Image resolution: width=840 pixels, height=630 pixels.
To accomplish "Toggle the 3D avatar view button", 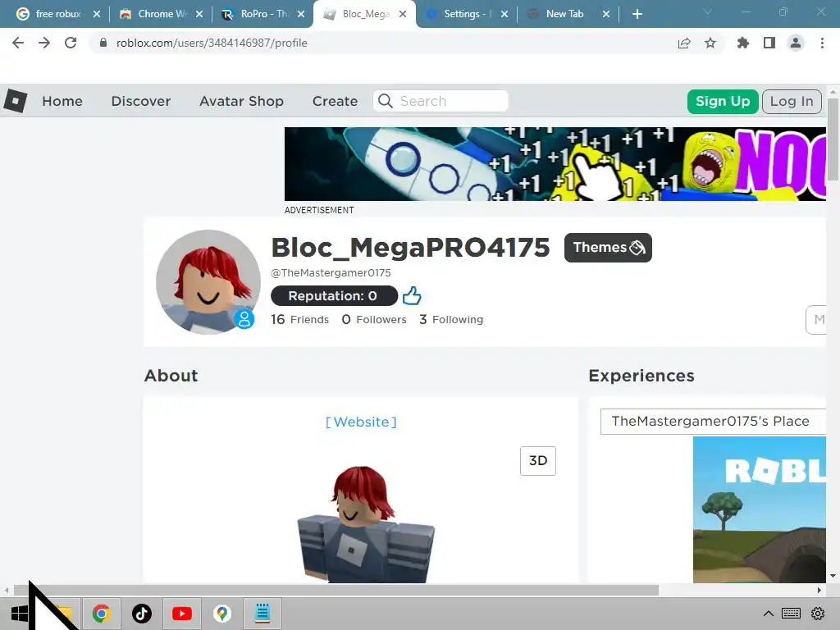I will click(x=538, y=461).
